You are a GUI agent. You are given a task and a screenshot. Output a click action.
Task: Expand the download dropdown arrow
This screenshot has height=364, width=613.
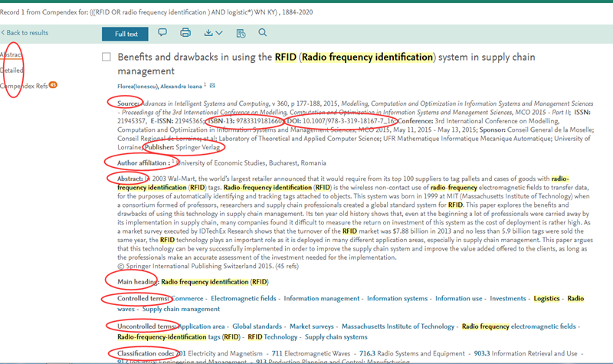(219, 33)
